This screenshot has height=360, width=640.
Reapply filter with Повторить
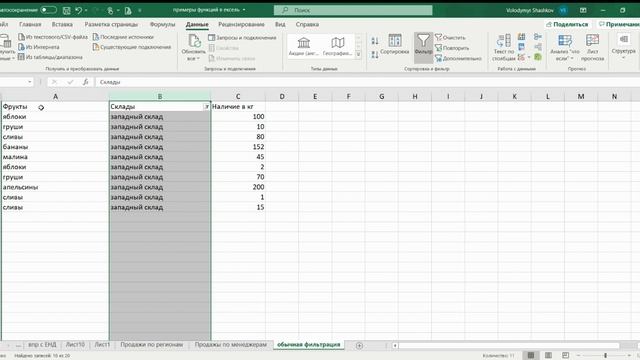[x=452, y=48]
